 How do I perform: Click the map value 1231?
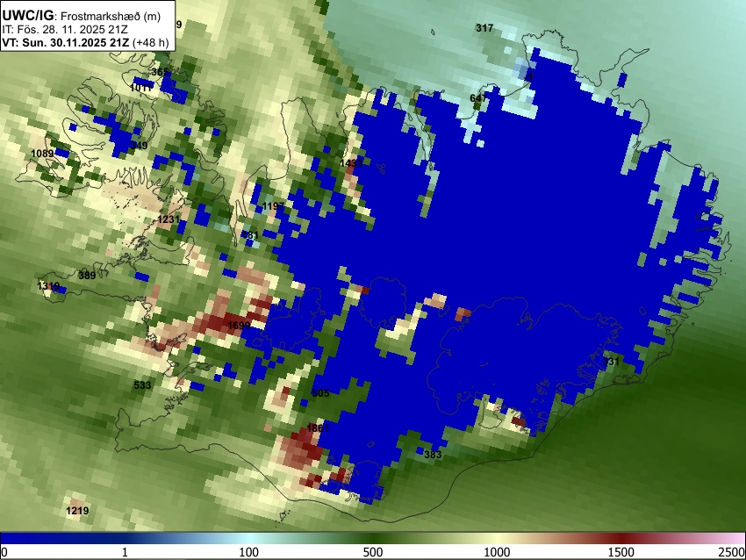[169, 219]
